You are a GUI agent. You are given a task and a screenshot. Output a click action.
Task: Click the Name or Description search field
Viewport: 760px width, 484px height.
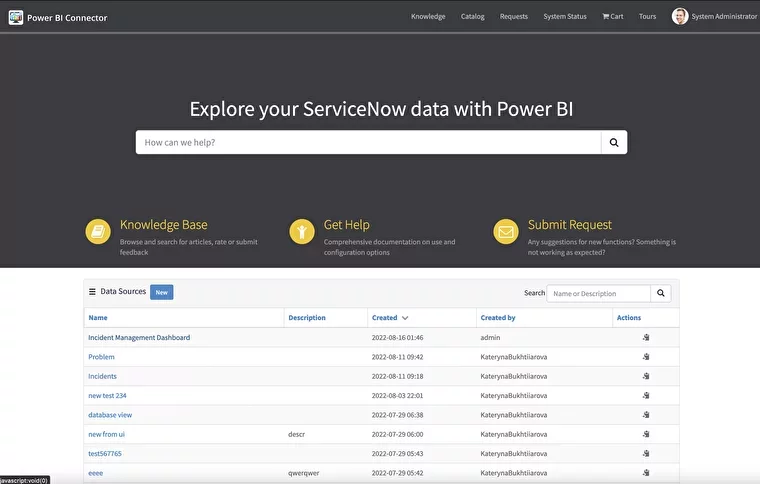coord(598,293)
